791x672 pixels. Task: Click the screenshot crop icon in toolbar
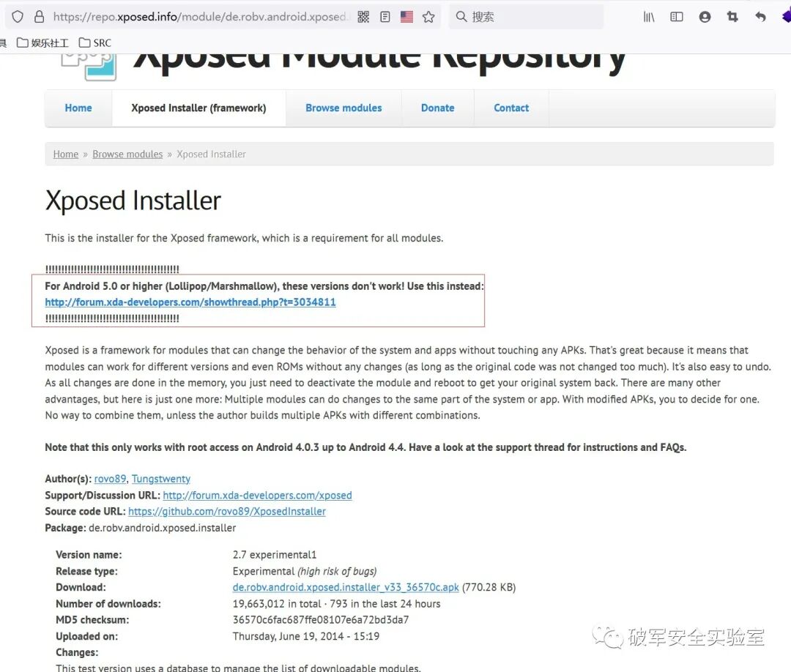coord(732,17)
